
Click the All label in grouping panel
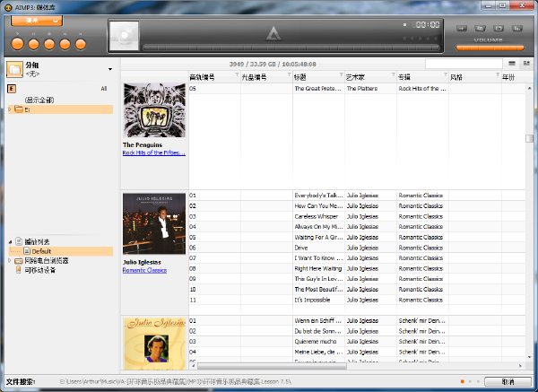pyautogui.click(x=104, y=89)
